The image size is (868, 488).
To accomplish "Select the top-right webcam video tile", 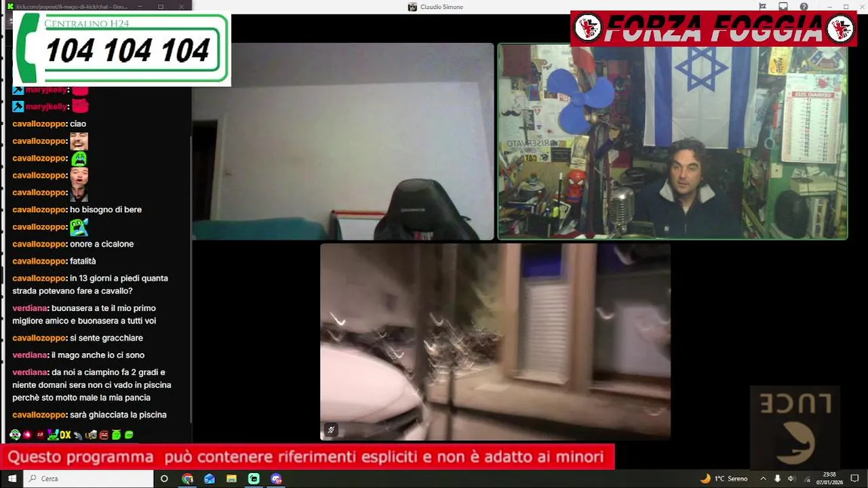I will (x=673, y=142).
